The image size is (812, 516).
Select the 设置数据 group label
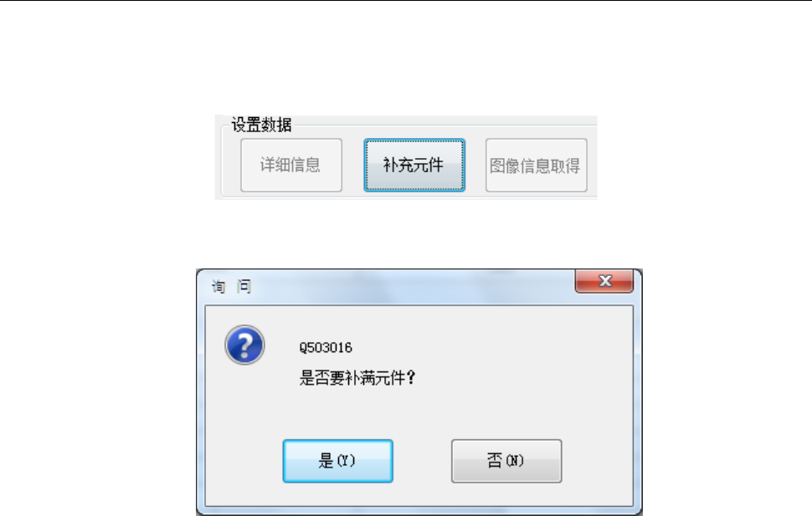261,125
